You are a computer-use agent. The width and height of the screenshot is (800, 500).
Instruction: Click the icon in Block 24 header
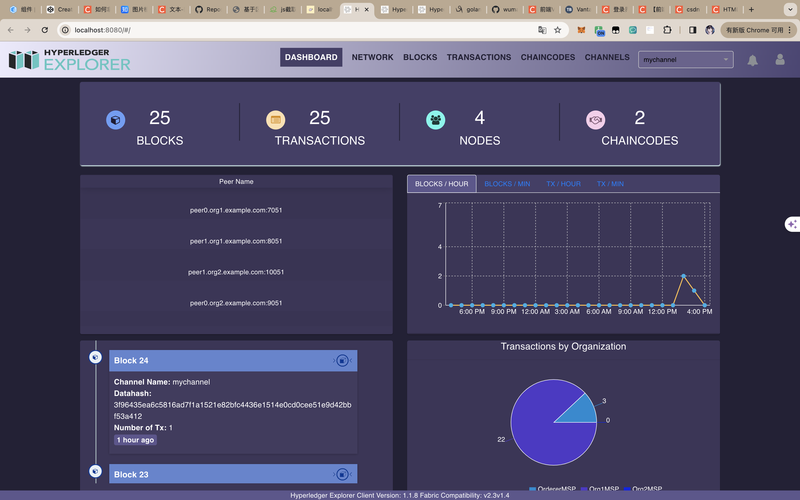[343, 361]
